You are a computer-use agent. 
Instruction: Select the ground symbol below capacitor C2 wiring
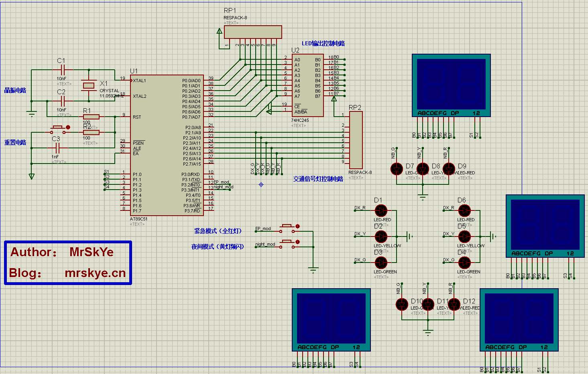tap(31, 113)
